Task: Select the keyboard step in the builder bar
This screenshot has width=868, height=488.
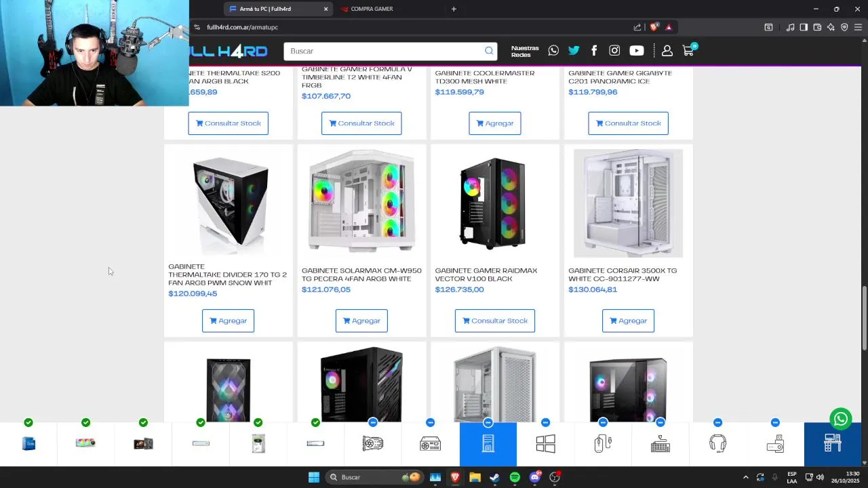Action: 660,444
